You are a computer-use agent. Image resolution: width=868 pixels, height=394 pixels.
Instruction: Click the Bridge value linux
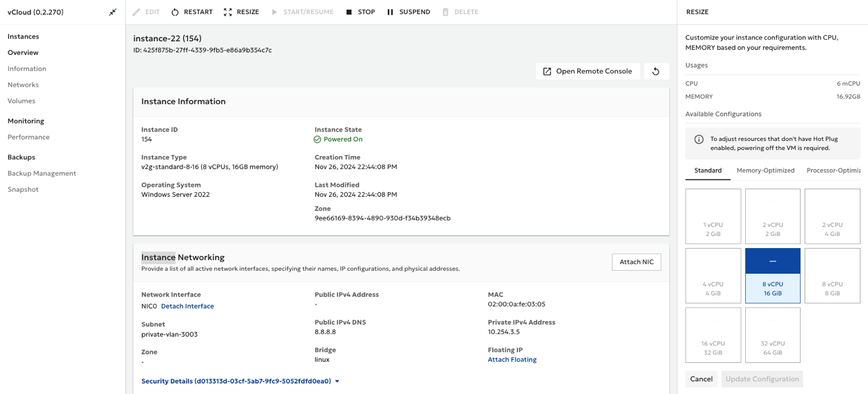pos(322,360)
